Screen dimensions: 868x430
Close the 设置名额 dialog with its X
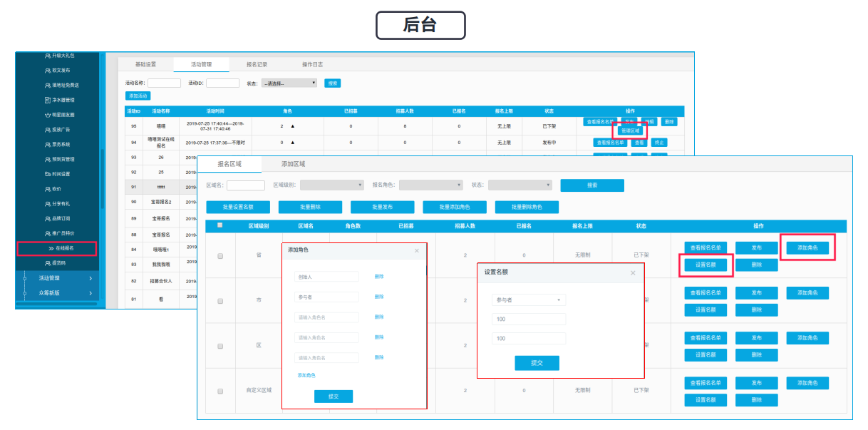click(632, 272)
